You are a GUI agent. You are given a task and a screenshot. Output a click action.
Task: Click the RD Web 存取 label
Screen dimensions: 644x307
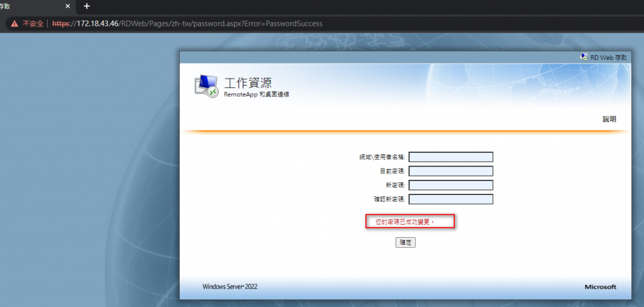[609, 57]
